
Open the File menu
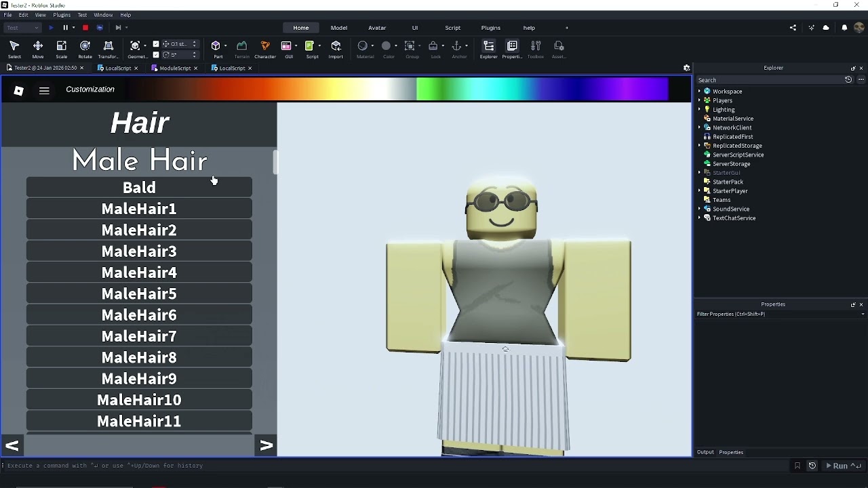tap(7, 15)
